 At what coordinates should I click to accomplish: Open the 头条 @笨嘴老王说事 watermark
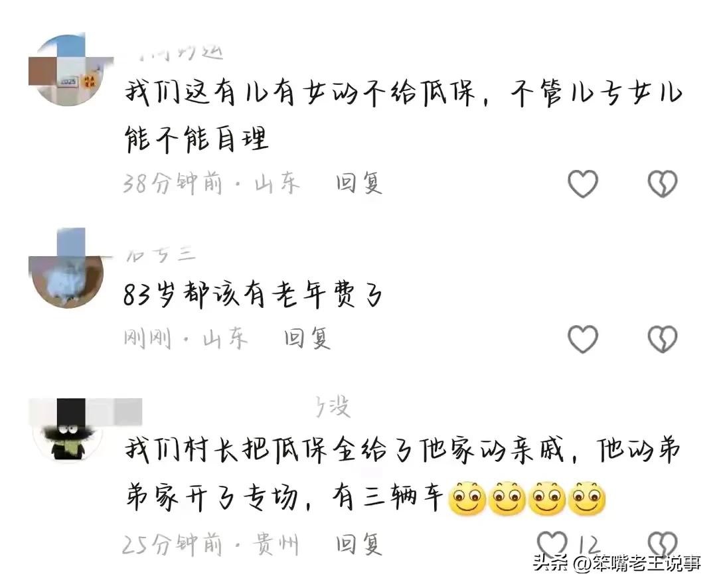click(616, 563)
